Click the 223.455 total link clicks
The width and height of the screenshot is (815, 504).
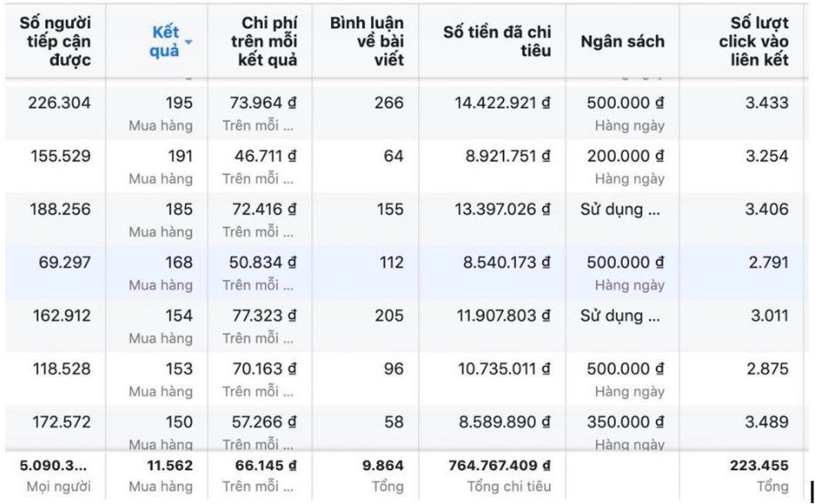click(759, 465)
